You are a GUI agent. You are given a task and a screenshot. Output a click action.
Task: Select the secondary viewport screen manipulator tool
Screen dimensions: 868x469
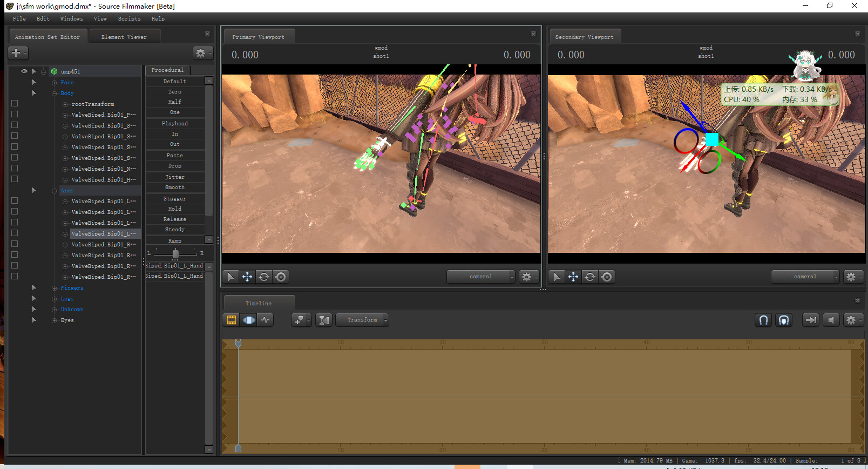[607, 277]
